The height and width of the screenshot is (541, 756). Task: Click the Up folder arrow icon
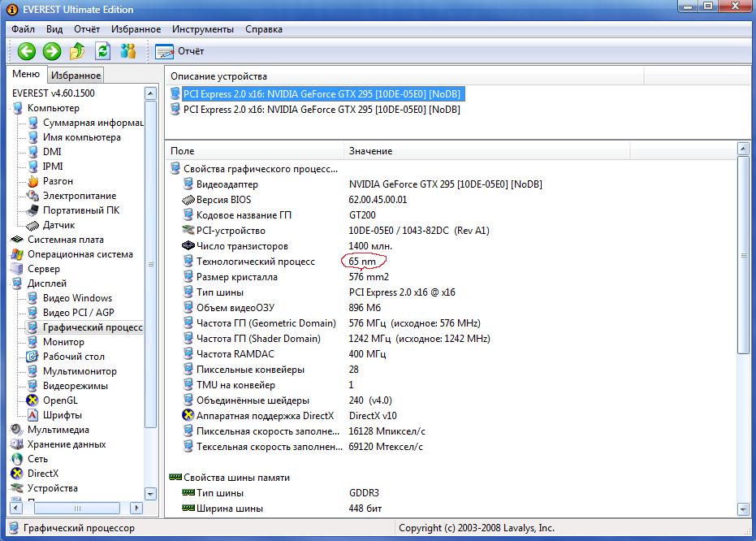tap(77, 51)
